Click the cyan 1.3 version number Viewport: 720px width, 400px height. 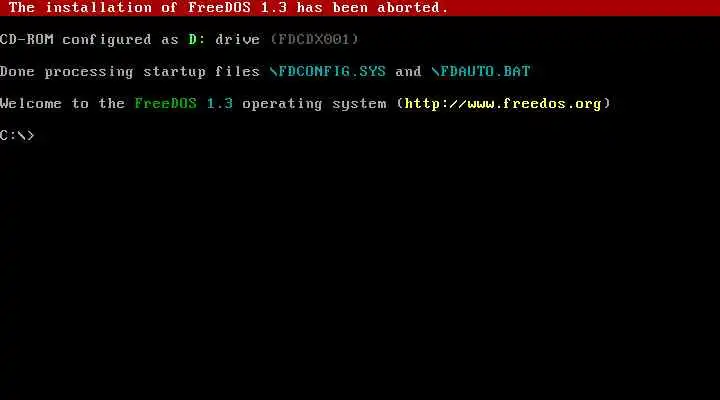(220, 104)
